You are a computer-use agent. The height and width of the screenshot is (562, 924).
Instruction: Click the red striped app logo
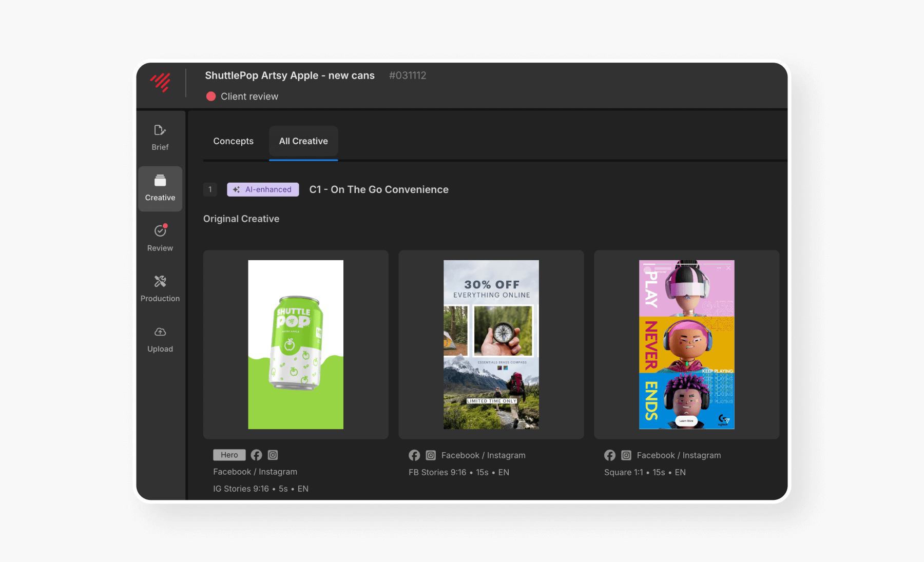tap(160, 82)
